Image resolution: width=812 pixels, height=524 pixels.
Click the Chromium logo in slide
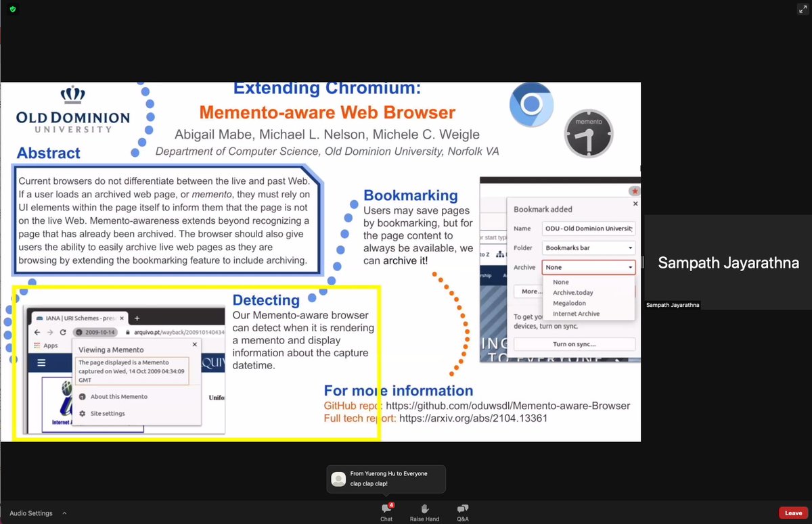531,104
